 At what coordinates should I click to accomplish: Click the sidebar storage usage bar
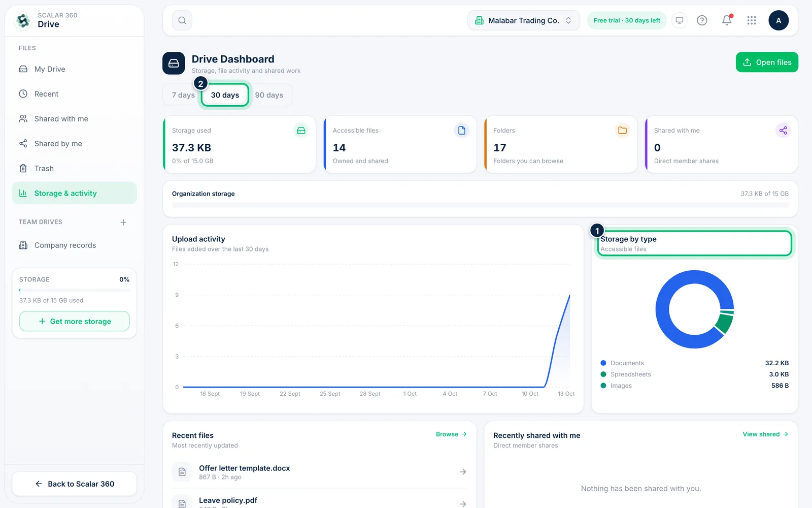75,290
